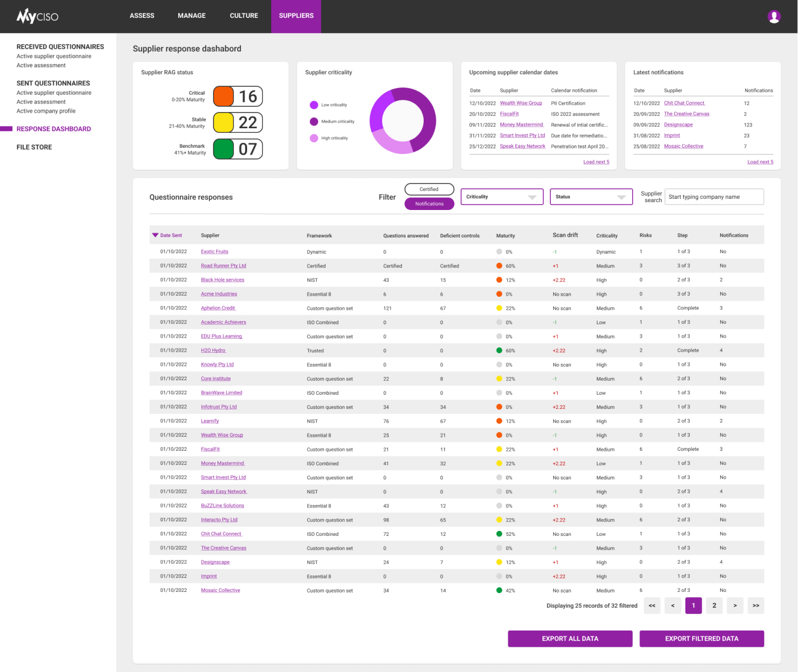The image size is (798, 672).
Task: Go to previous page of results
Action: 672,605
